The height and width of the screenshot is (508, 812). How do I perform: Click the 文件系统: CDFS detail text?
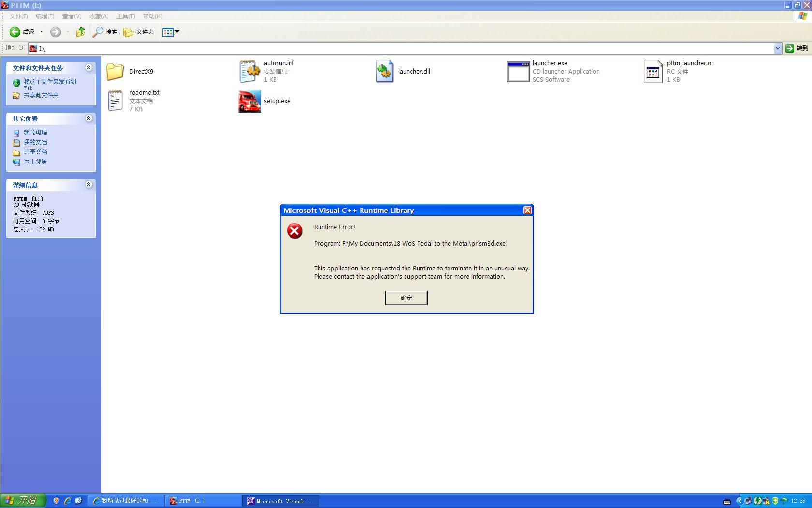(33, 213)
